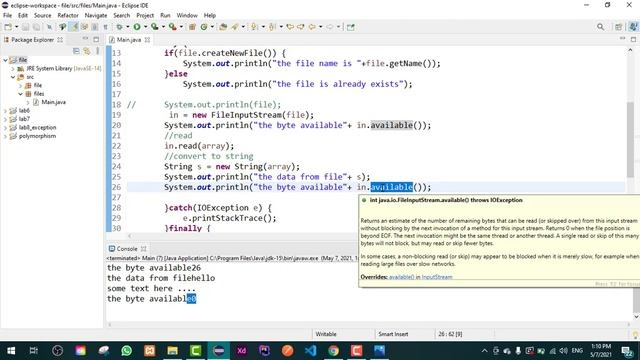Viewport: 640px width, 360px height.
Task: Maximize the editor area icon
Action: click(633, 39)
